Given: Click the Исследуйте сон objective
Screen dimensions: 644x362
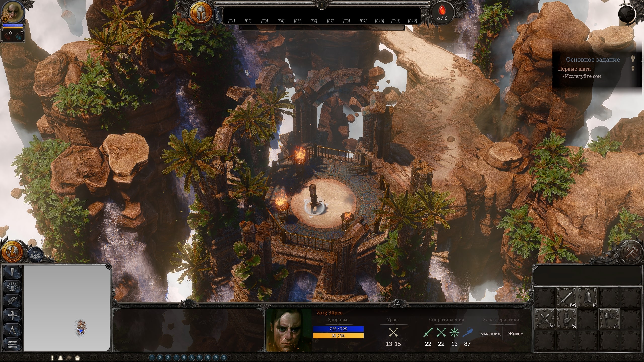Looking at the screenshot, I should (x=582, y=76).
